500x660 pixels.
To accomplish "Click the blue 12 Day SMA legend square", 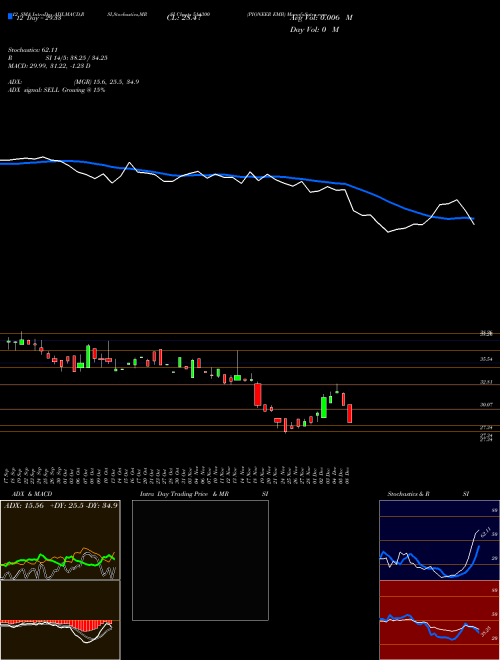I will 10,17.
